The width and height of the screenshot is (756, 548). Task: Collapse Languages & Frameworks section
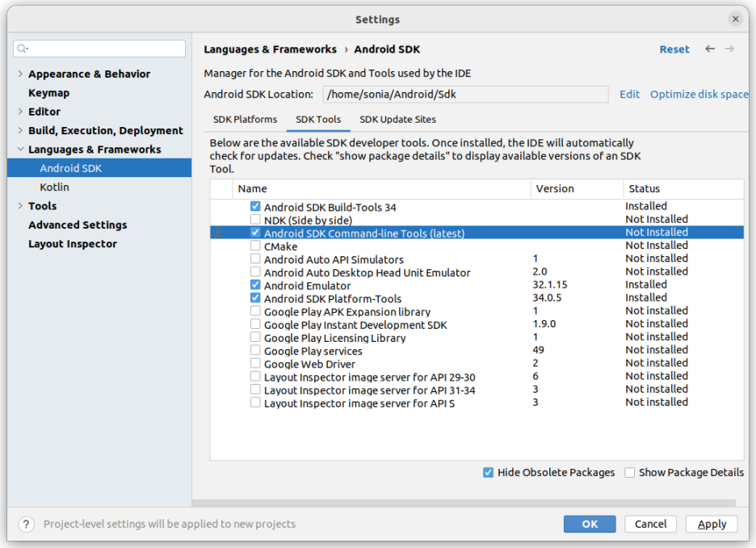coord(20,149)
